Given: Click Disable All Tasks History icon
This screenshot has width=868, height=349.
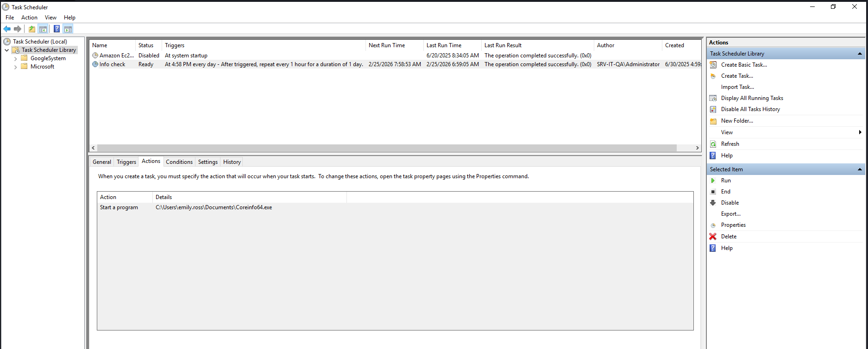Looking at the screenshot, I should [713, 109].
